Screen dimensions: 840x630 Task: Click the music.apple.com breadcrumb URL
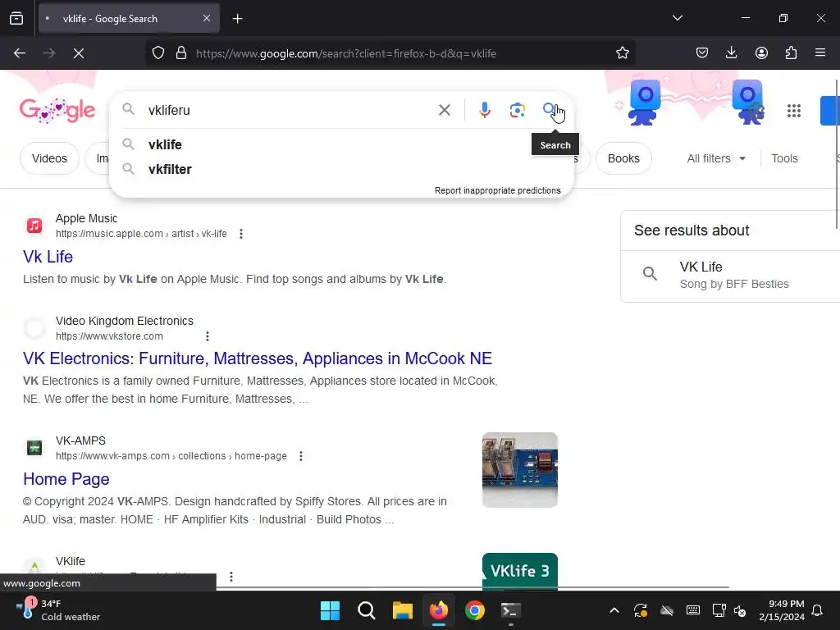coord(141,234)
